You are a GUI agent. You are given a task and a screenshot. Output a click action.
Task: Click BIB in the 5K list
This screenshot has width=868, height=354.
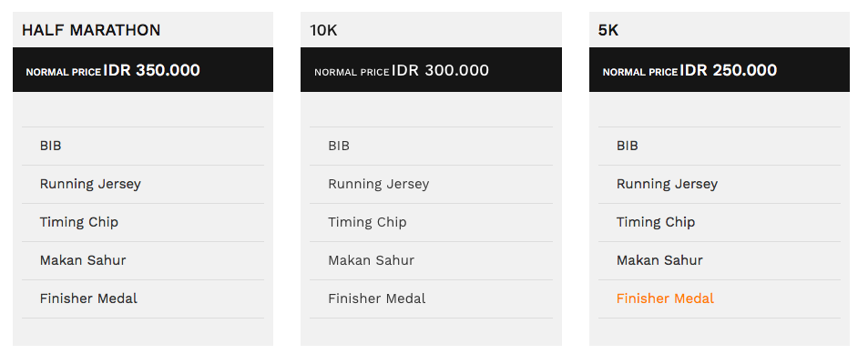[628, 146]
